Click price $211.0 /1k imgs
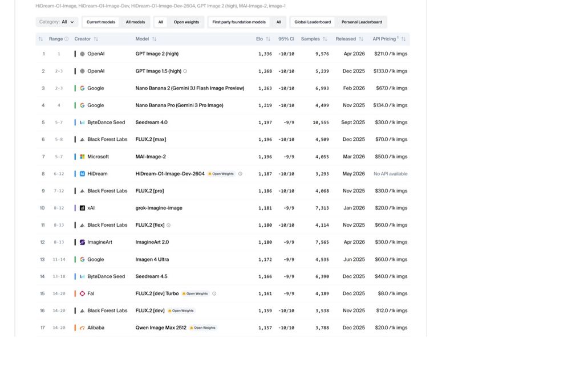 (391, 54)
